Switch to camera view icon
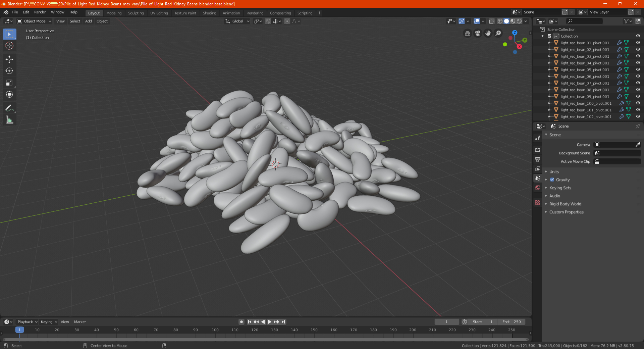 [x=478, y=33]
